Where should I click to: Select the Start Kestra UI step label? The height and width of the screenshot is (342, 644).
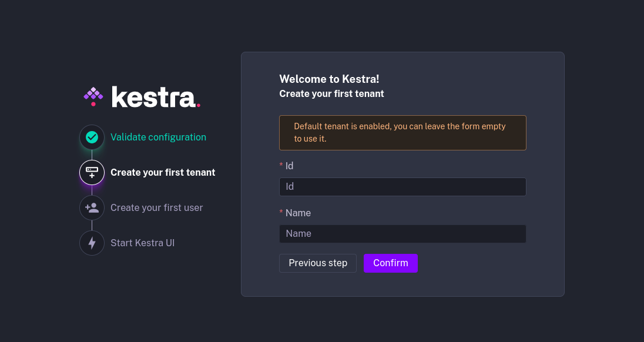click(x=143, y=243)
